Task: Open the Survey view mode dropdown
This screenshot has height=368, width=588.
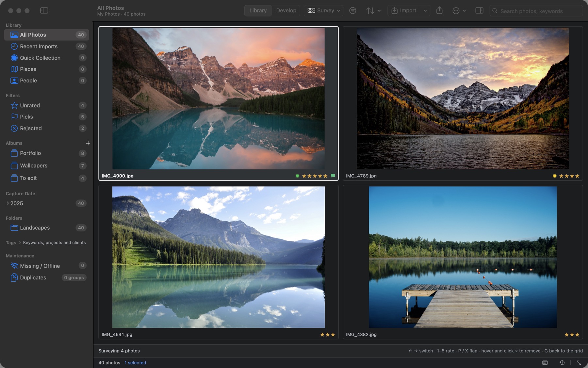Action: click(324, 10)
